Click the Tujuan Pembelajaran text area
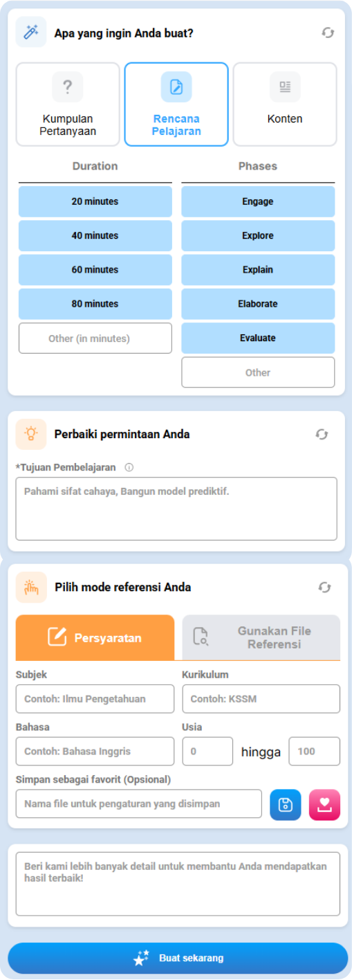Screen dimensions: 352x980 tap(176, 509)
